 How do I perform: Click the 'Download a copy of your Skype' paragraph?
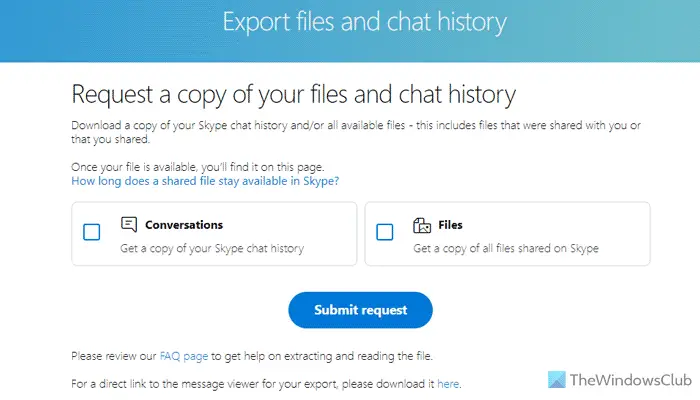pyautogui.click(x=356, y=132)
